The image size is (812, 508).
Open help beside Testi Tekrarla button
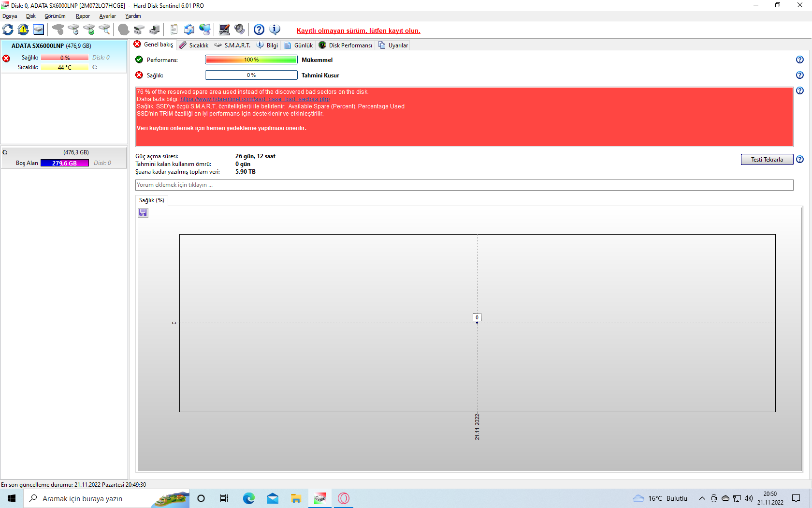(800, 159)
